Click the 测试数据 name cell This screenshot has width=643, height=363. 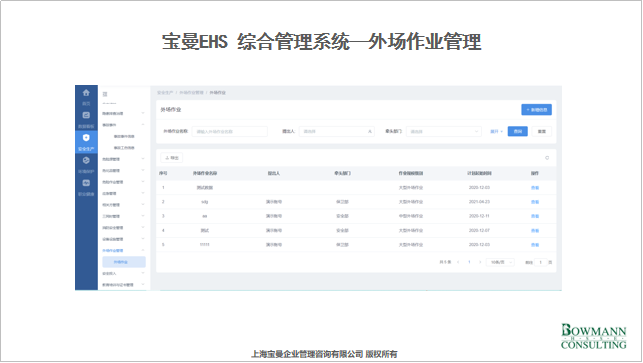click(205, 188)
